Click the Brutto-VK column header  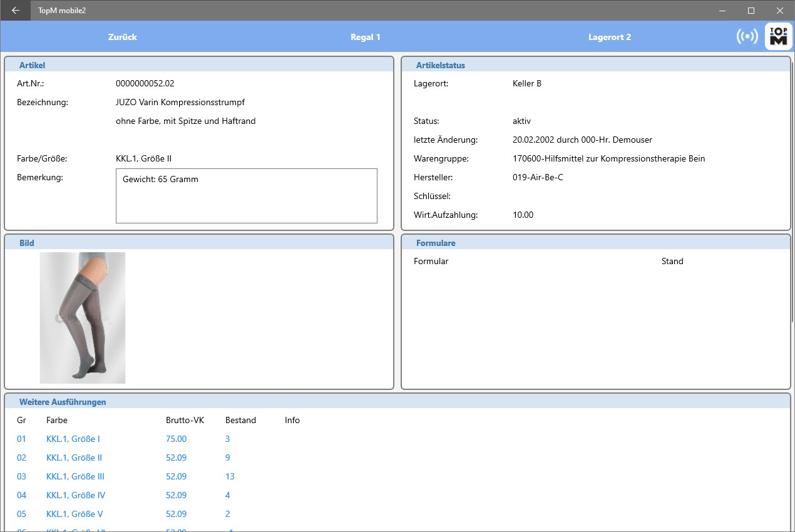coord(185,420)
